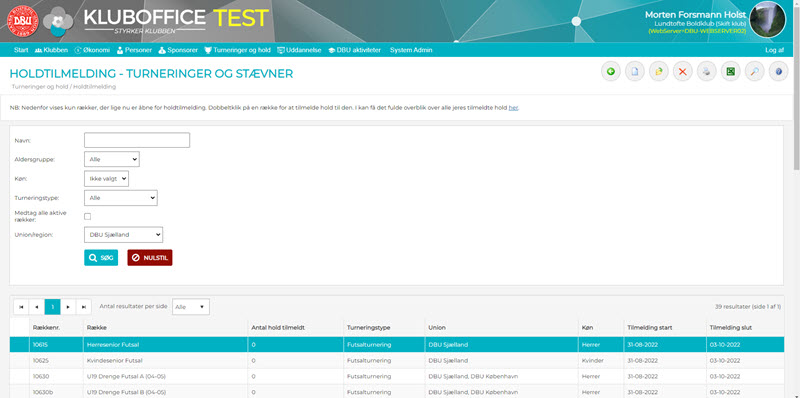This screenshot has height=398, width=800.
Task: Click the green back arrow icon
Action: pos(611,72)
